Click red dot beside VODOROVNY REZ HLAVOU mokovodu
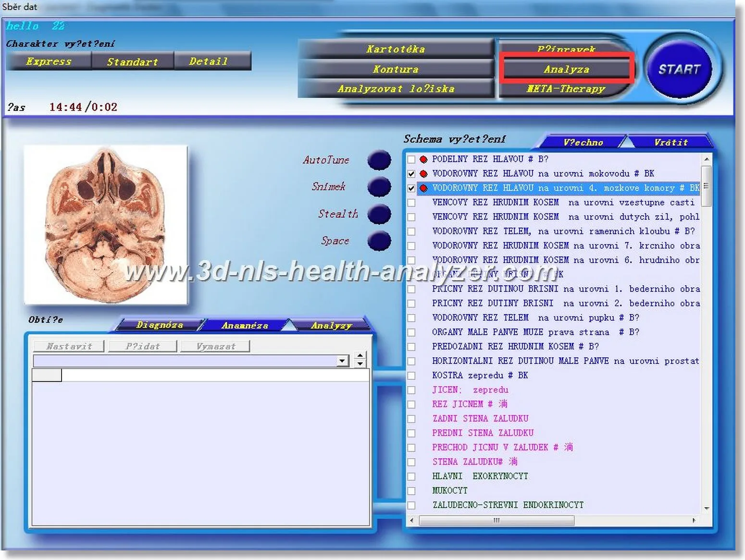This screenshot has height=560, width=745. click(423, 174)
